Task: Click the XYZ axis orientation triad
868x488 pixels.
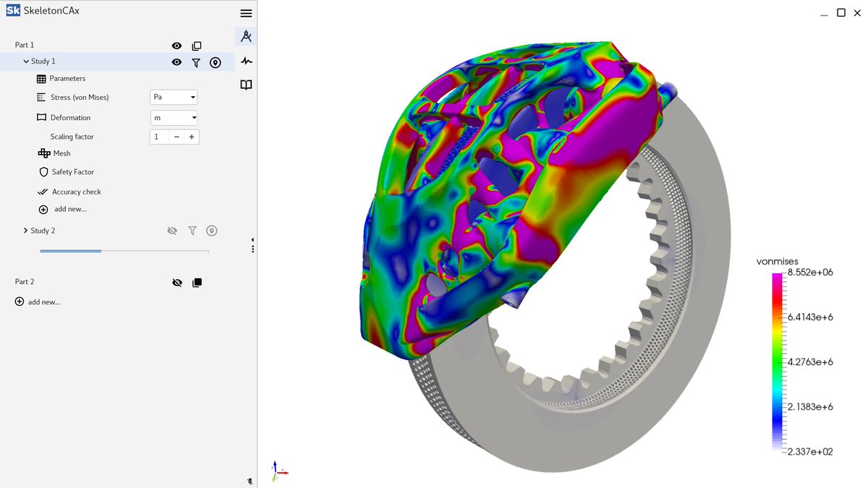Action: [279, 471]
